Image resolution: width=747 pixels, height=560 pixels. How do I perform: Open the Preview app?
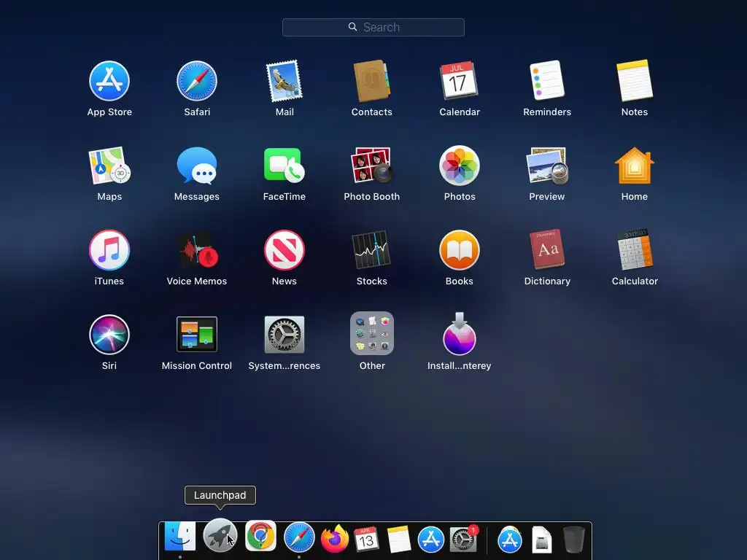tap(547, 166)
